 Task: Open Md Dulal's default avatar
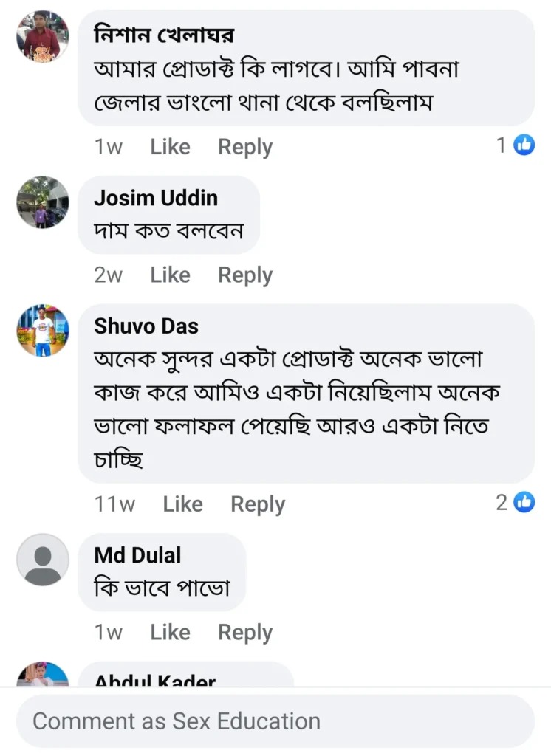(x=43, y=559)
